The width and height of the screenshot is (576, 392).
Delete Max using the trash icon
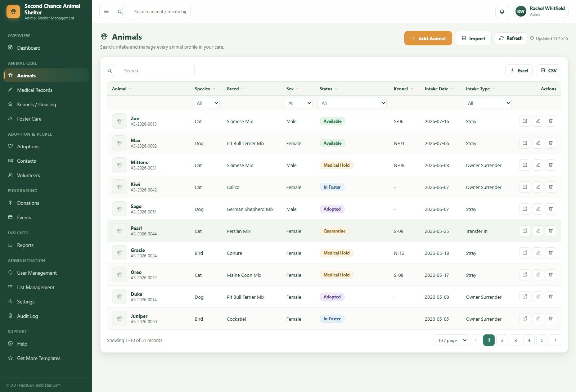pos(550,143)
